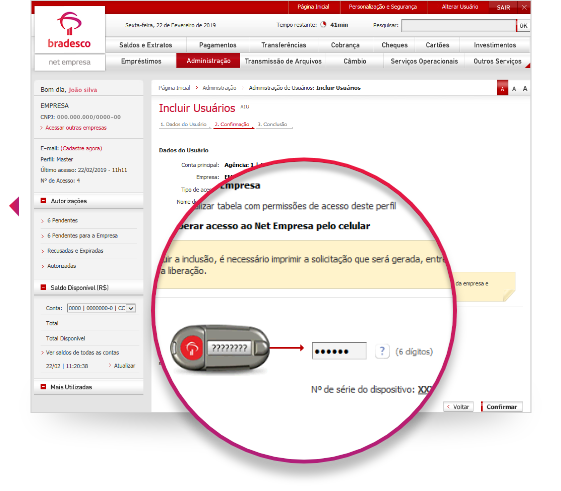Viewport: 561px width, 491px height.
Task: Go to Página Inicial in top bar
Action: pos(313,7)
